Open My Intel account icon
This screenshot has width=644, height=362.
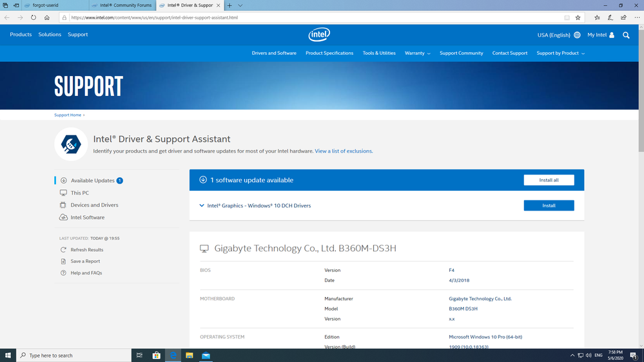click(612, 35)
